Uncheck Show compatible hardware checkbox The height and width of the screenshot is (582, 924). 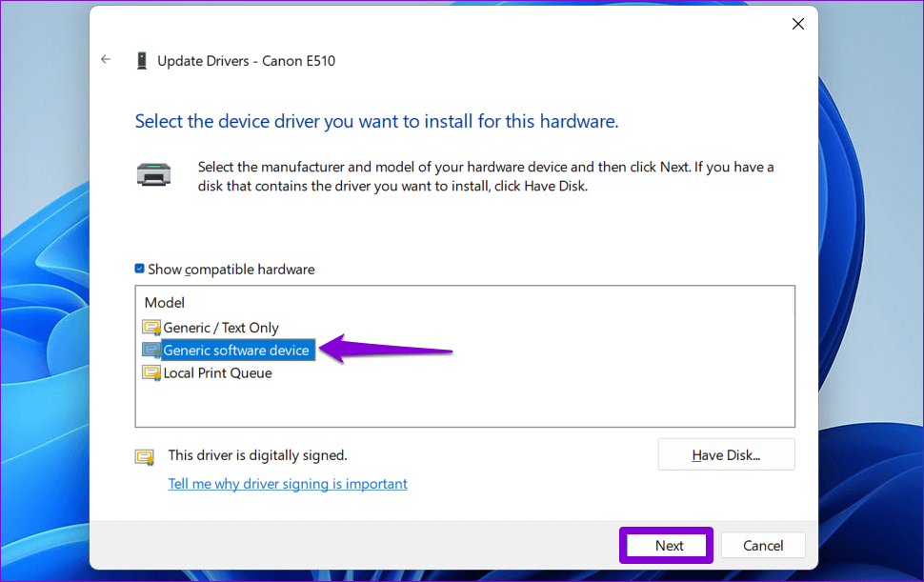140,269
